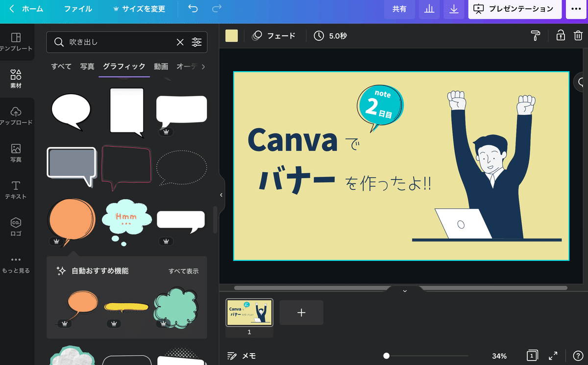This screenshot has width=588, height=365.
Task: Select the Canva heading text on canvas
Action: [293, 140]
